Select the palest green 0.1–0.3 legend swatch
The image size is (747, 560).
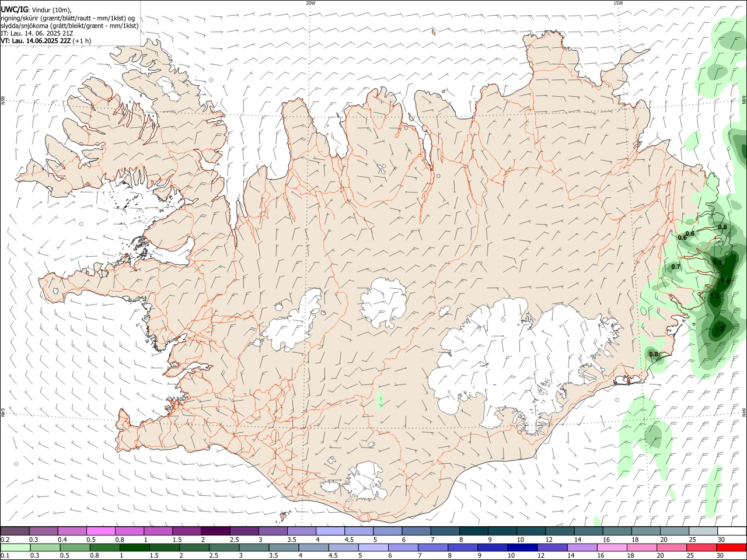pos(15,547)
